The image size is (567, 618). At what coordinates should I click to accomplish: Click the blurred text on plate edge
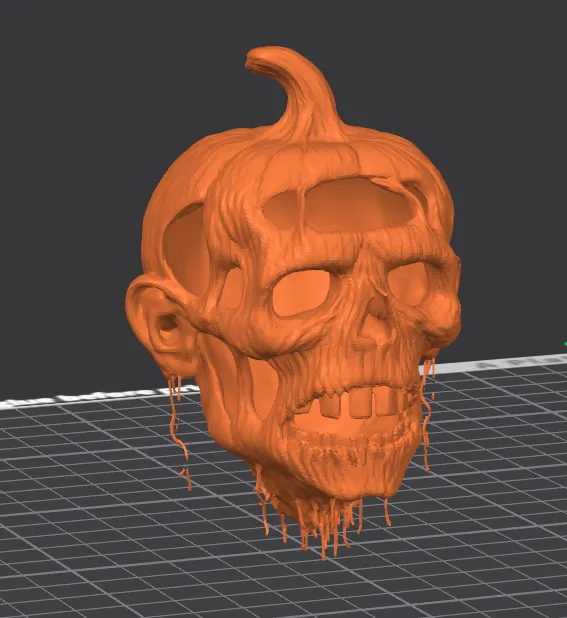point(100,395)
